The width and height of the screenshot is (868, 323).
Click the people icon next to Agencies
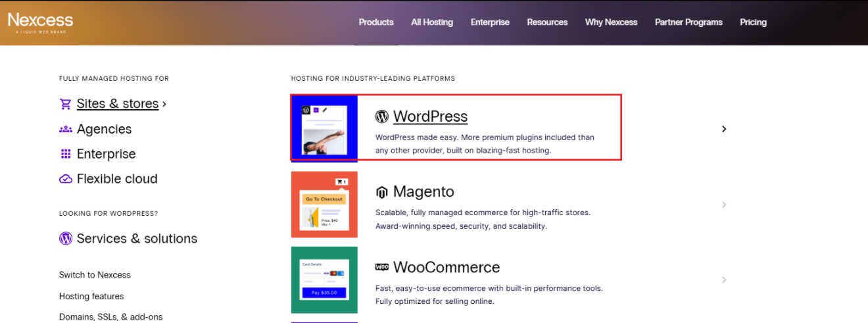point(65,129)
